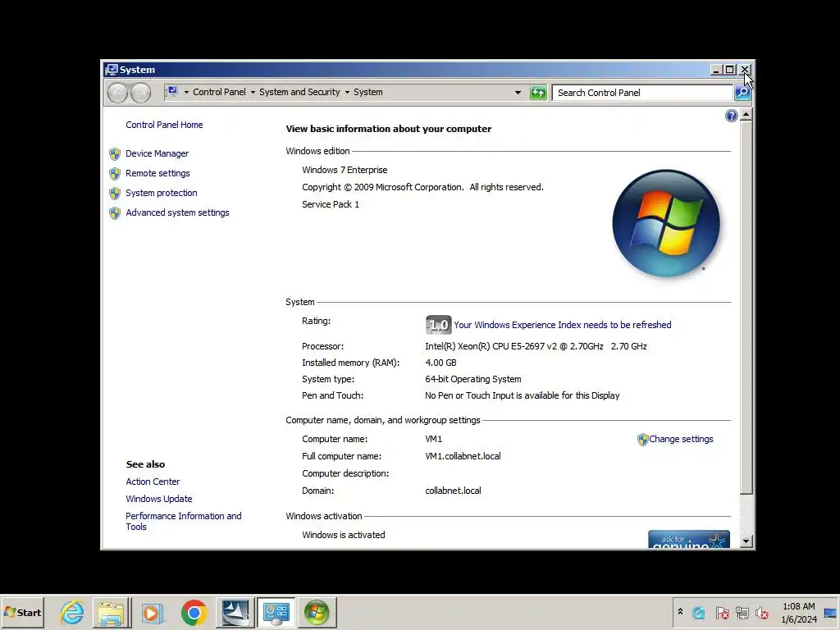The width and height of the screenshot is (840, 630).
Task: Open the Start menu
Action: [x=22, y=612]
